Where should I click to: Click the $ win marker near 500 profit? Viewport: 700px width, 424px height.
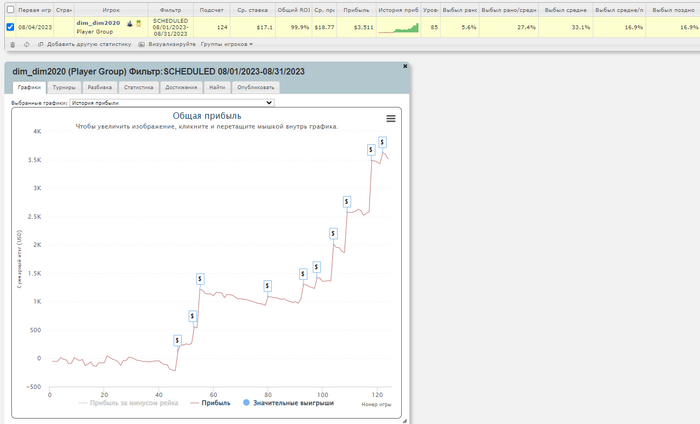(x=192, y=316)
